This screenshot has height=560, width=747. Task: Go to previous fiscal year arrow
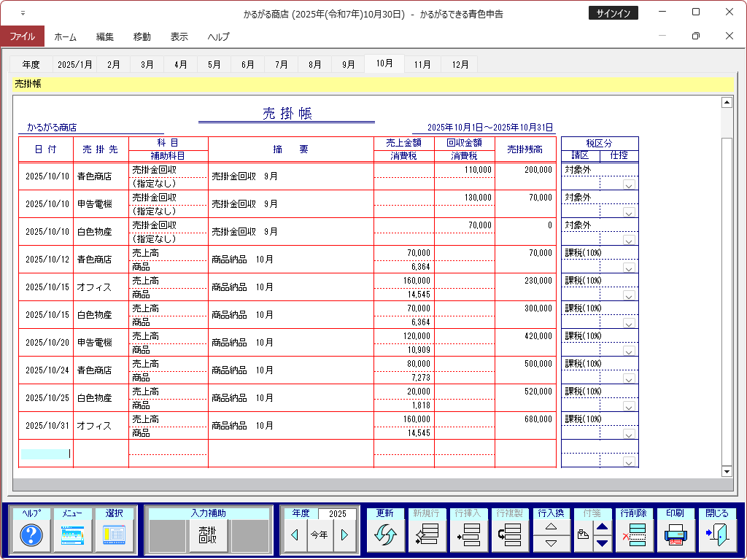click(295, 535)
